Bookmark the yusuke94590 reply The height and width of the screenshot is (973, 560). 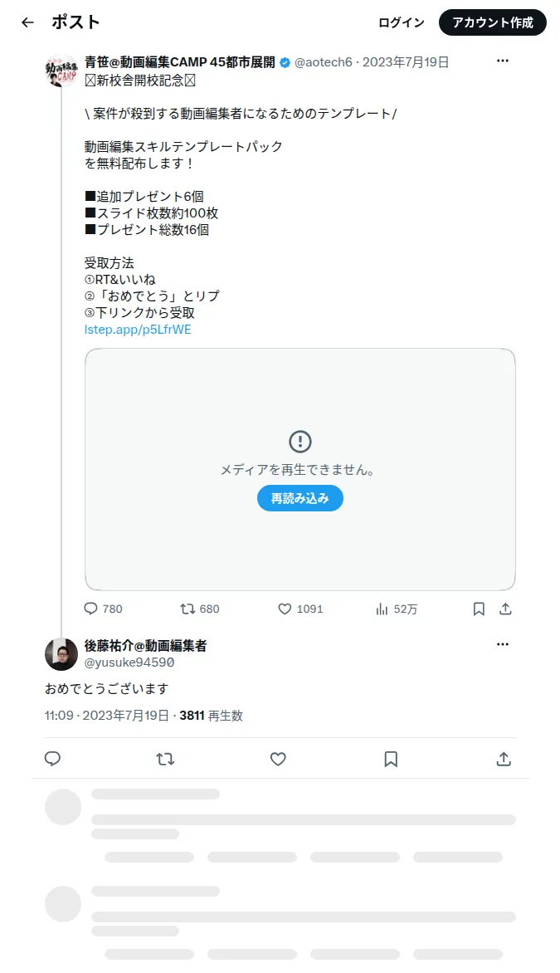click(x=391, y=758)
